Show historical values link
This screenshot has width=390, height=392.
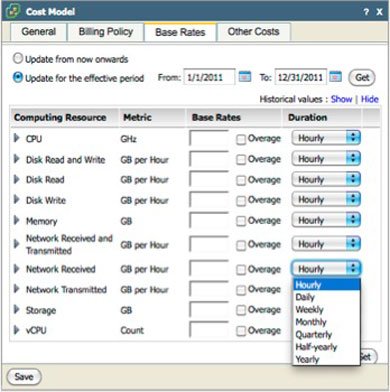pyautogui.click(x=341, y=99)
